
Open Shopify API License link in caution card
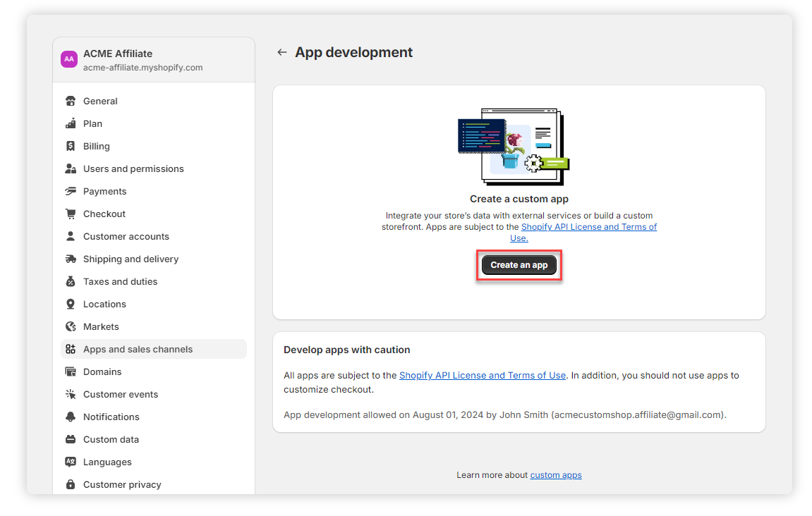pos(482,375)
